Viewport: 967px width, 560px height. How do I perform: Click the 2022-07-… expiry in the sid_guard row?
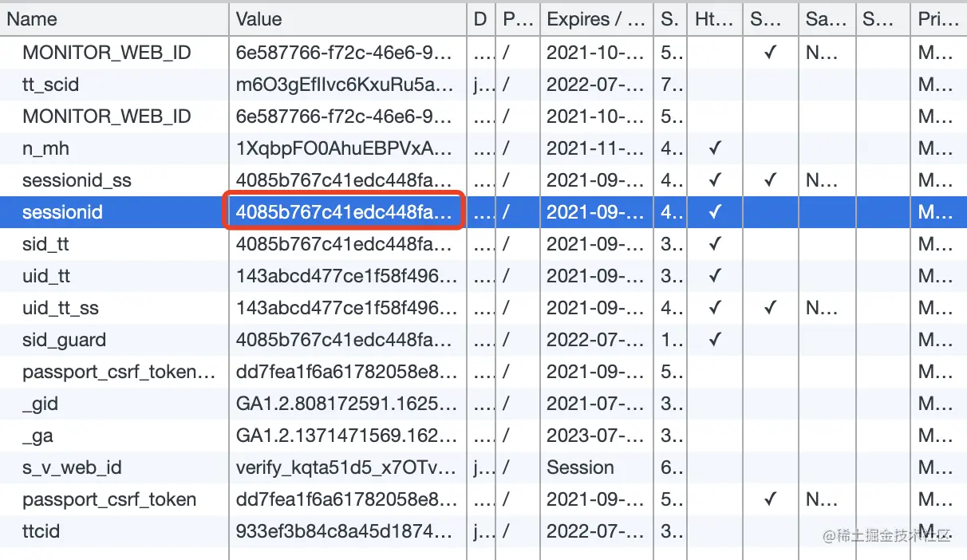595,340
